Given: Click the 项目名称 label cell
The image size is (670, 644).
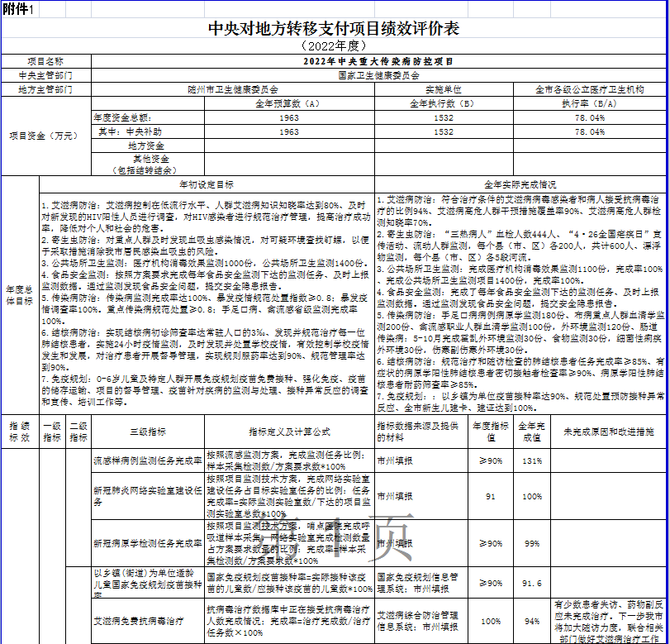Looking at the screenshot, I should (x=46, y=61).
